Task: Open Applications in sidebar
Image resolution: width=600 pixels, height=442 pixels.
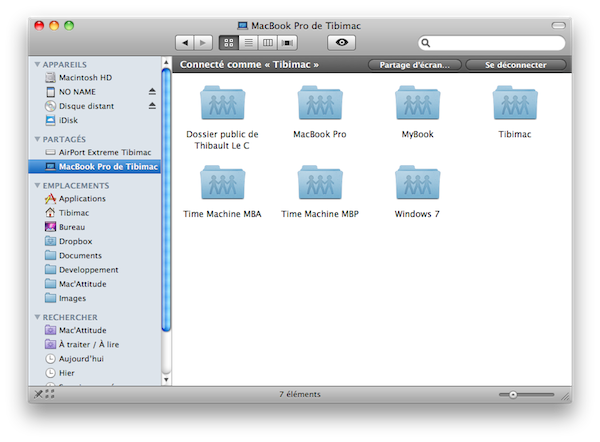Action: (95, 199)
